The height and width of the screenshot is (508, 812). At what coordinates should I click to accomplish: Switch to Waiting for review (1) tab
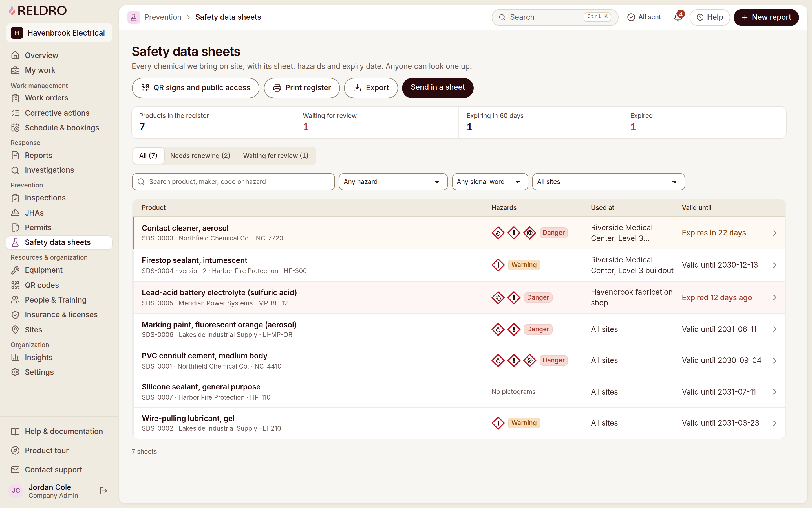pyautogui.click(x=276, y=156)
